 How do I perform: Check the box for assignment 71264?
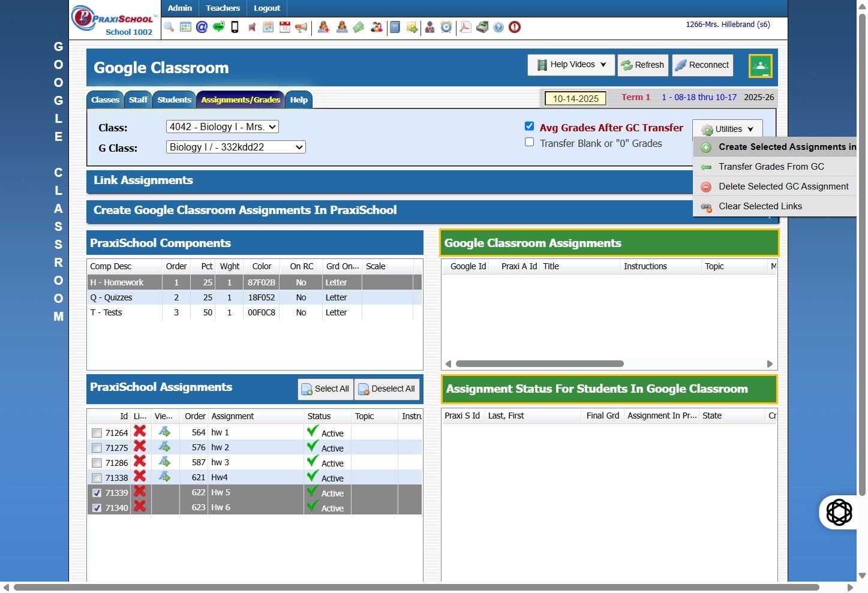[97, 433]
